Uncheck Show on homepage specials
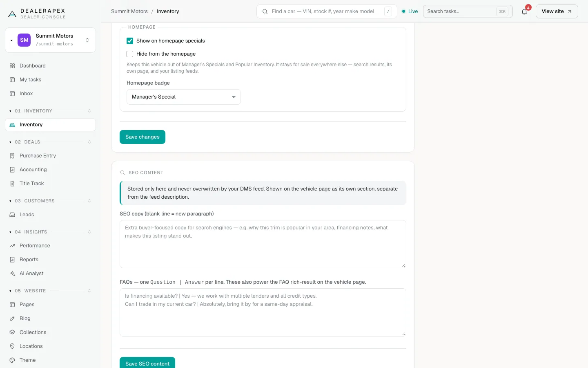 click(x=130, y=41)
